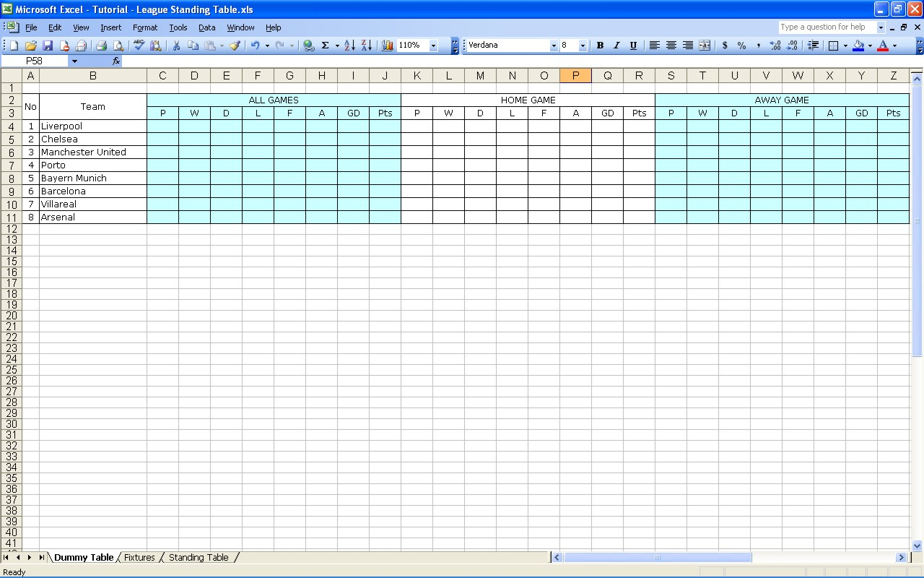Image resolution: width=924 pixels, height=578 pixels.
Task: Click the Merge and Center icon
Action: (x=705, y=46)
